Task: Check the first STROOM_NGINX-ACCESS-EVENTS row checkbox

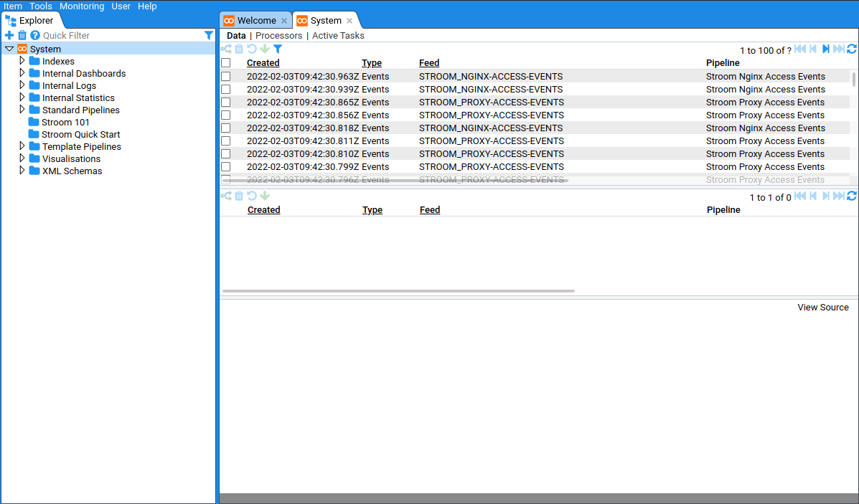Action: 226,77
